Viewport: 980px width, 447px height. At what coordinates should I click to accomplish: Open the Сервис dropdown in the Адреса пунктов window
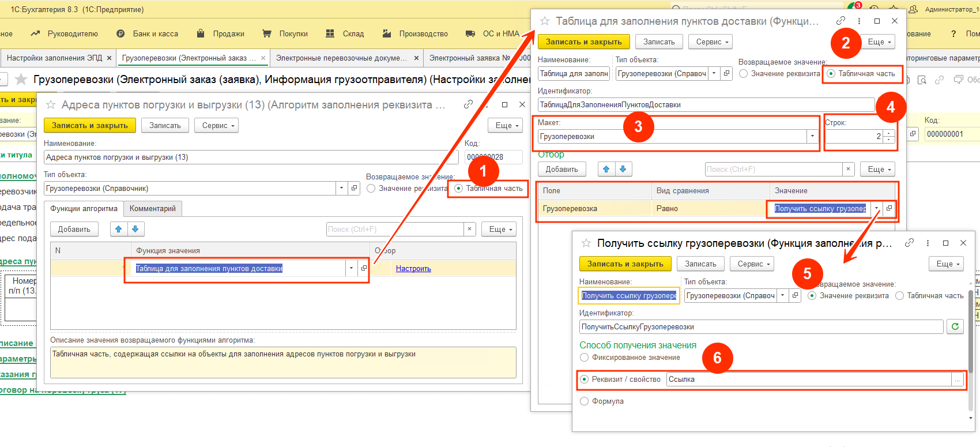click(217, 125)
